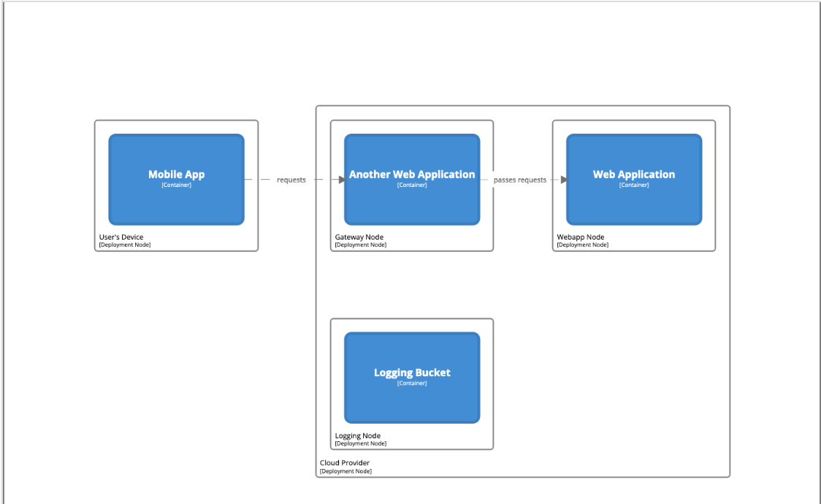Screen dimensions: 821x504
Task: Click the Deployment Node label under Gateway Node
Action: 360,245
